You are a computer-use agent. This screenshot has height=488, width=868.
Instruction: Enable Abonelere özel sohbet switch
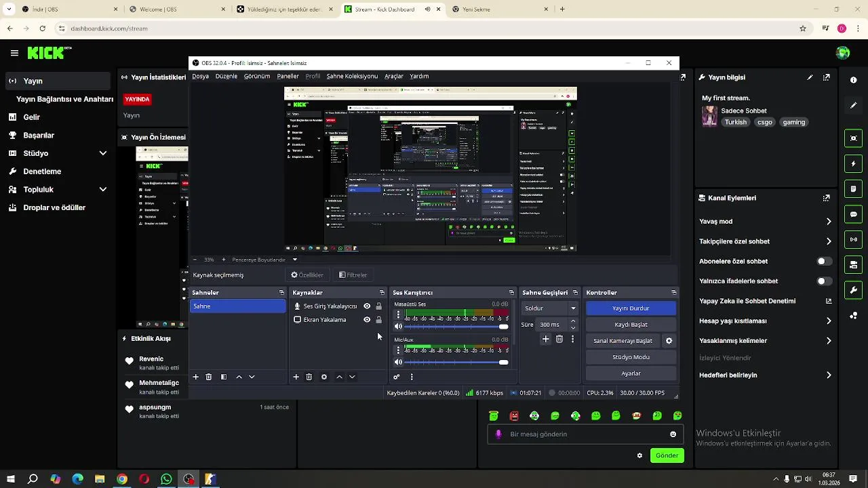pyautogui.click(x=824, y=261)
